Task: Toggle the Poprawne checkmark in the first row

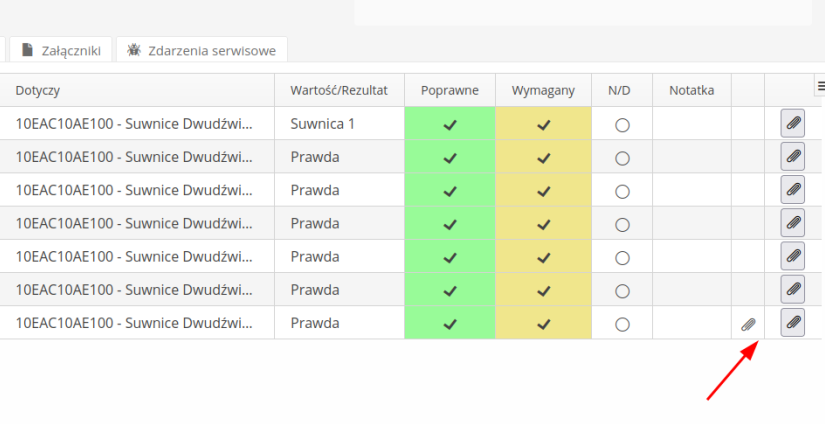Action: coord(450,125)
